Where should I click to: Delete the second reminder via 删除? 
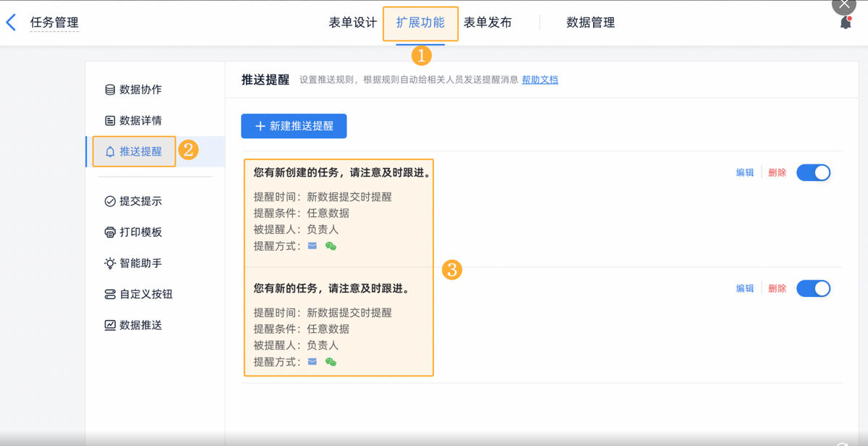tap(778, 289)
